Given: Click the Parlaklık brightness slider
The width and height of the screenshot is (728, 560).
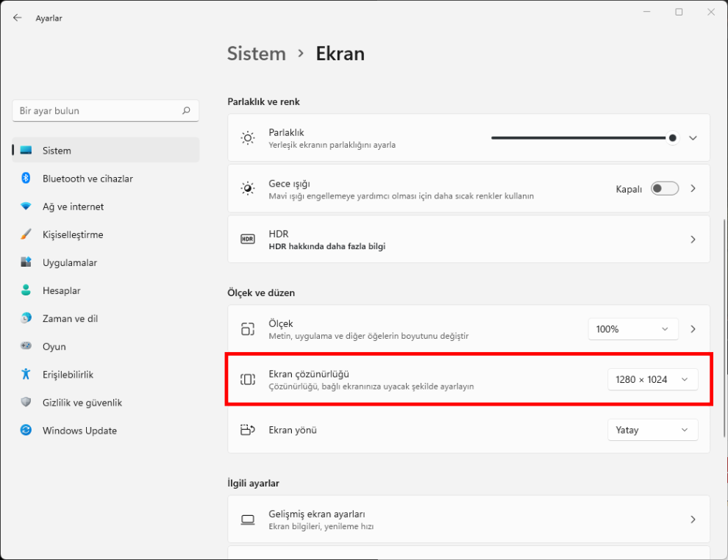Looking at the screenshot, I should (581, 138).
